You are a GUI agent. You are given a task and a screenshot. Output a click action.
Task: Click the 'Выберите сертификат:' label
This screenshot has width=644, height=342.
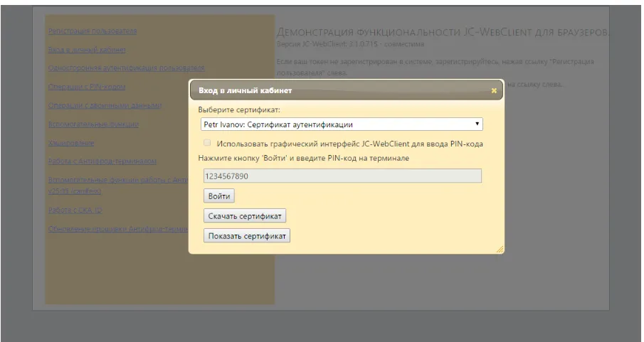[x=239, y=110]
